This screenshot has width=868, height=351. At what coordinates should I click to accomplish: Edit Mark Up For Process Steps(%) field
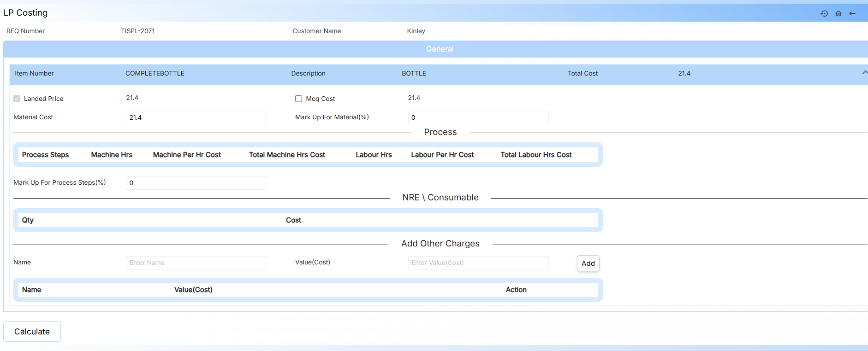pos(196,183)
